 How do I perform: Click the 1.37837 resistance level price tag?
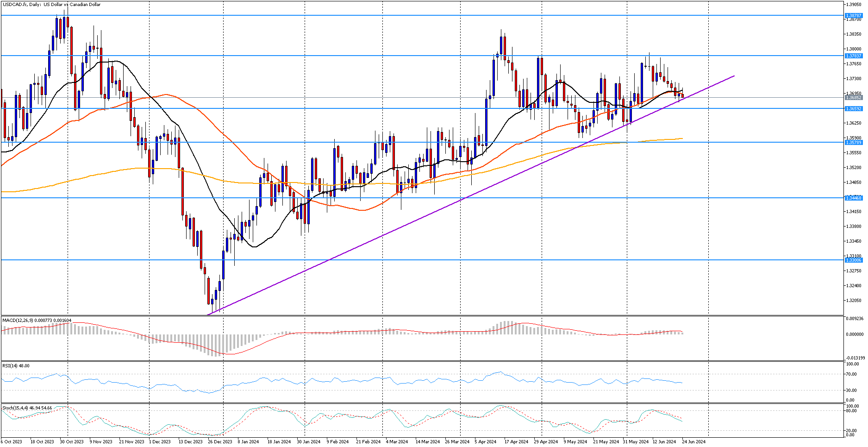point(854,56)
